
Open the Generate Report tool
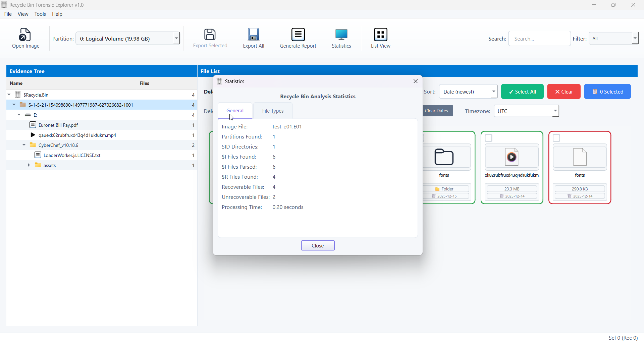point(298,35)
